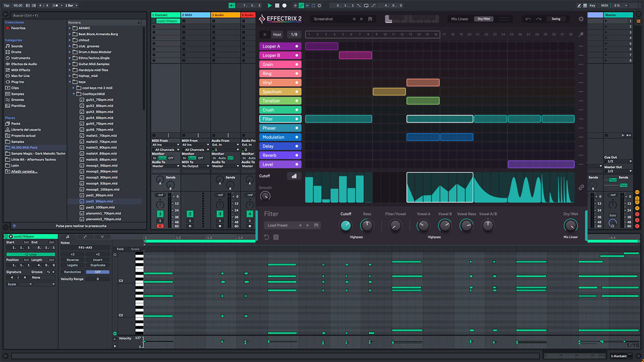Stop playback in the Ableton transport
This screenshot has width=644, height=362.
click(277, 5)
